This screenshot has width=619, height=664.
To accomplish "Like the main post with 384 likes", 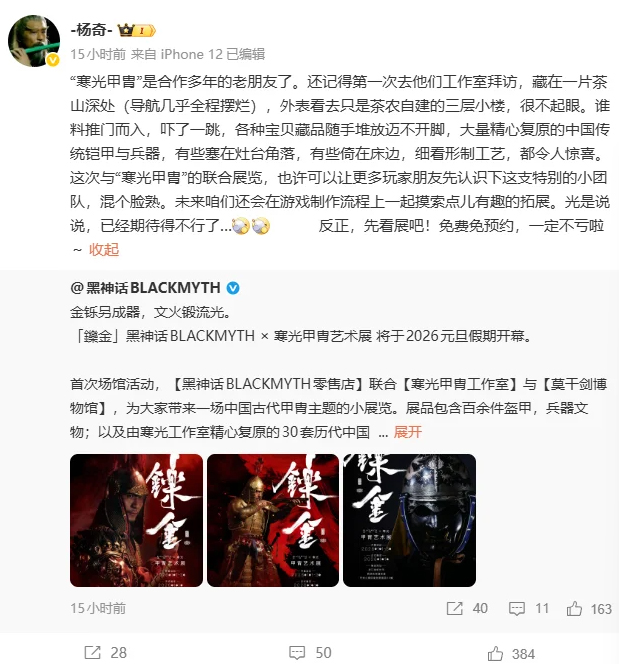I will 495,653.
